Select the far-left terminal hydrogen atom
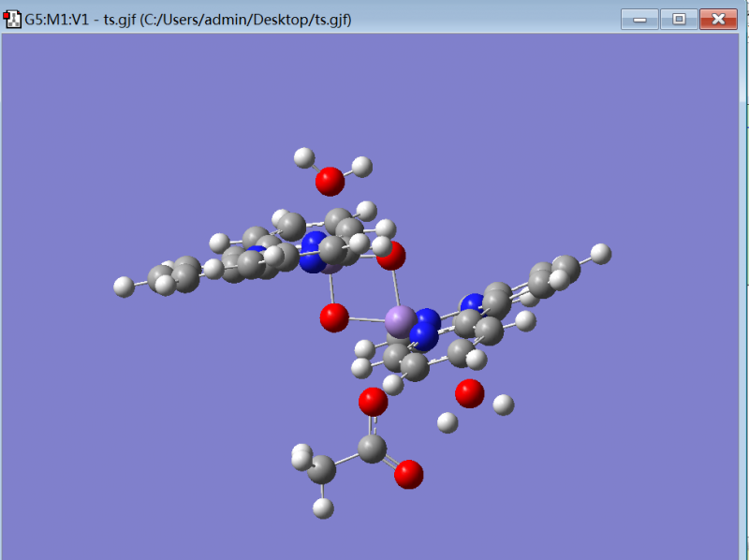Screen dimensions: 749x560 125,287
